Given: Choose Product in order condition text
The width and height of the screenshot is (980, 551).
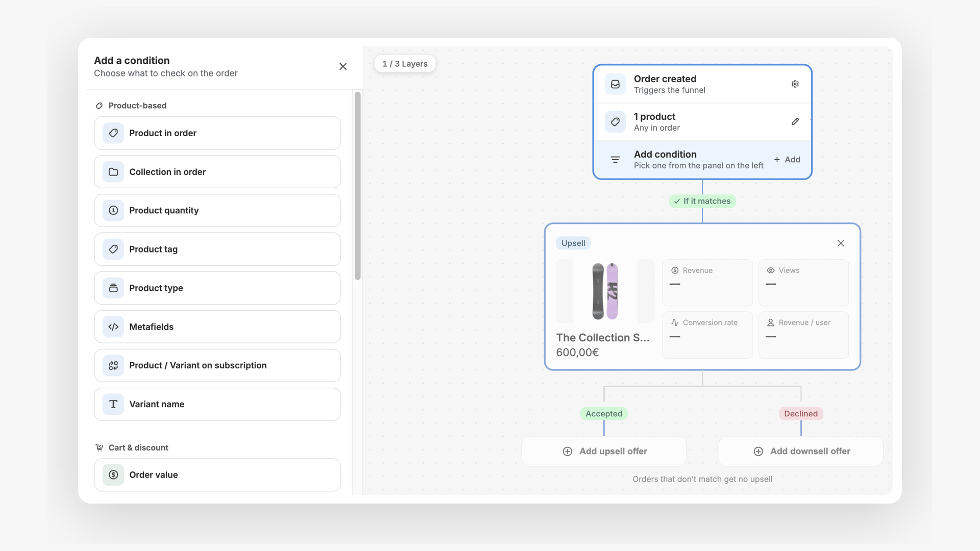Looking at the screenshot, I should pyautogui.click(x=163, y=133).
